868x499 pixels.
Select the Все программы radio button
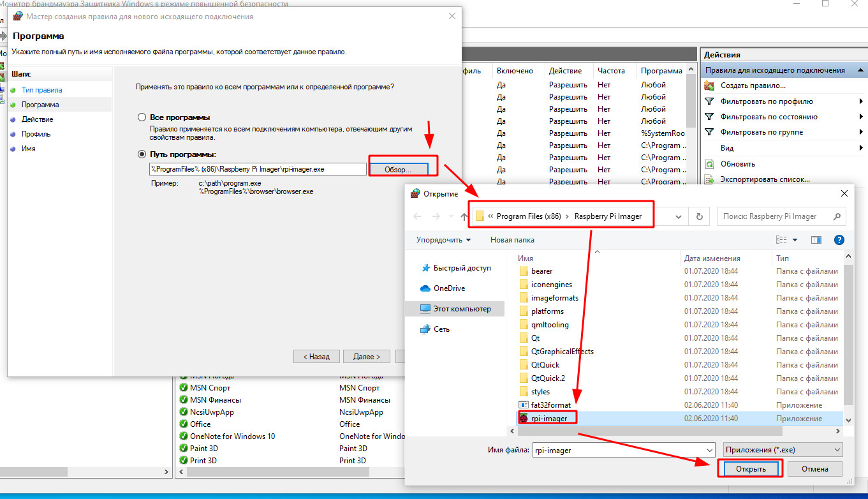click(142, 117)
